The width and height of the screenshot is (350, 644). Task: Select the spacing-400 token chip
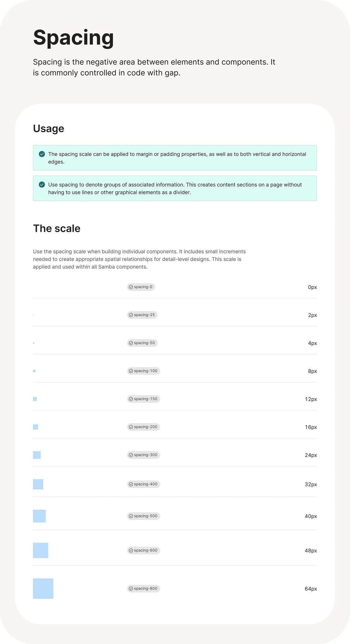point(144,484)
